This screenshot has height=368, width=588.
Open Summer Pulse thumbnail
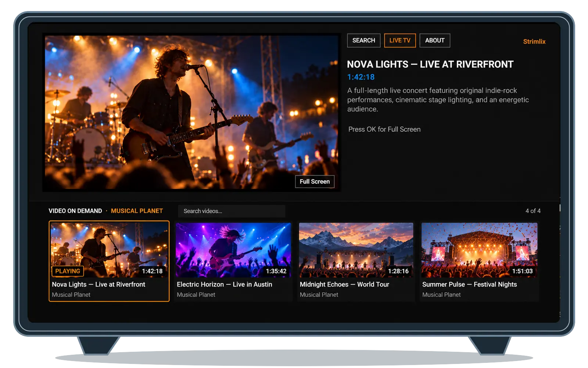pos(479,250)
